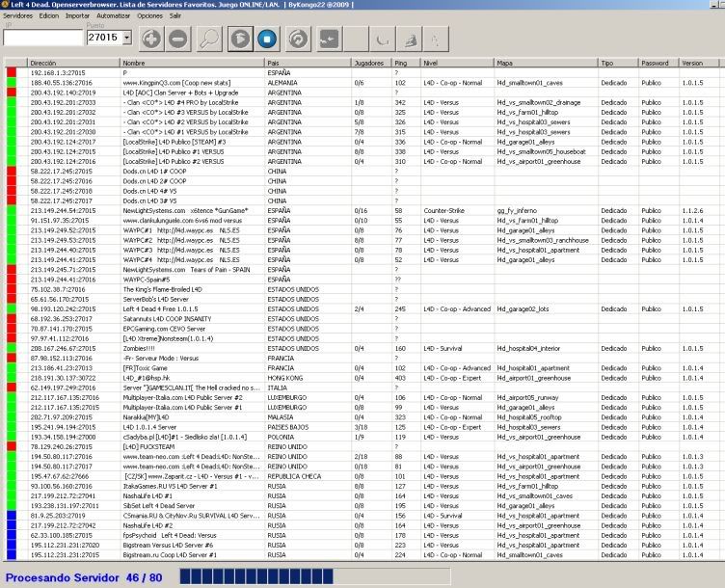725x588 pixels.
Task: Select Narakka[MY]L4D server row
Action: pos(362,417)
